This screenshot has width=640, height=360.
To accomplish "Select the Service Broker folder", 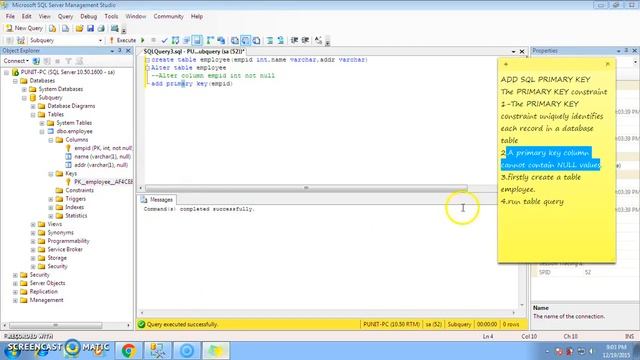I will [60, 249].
